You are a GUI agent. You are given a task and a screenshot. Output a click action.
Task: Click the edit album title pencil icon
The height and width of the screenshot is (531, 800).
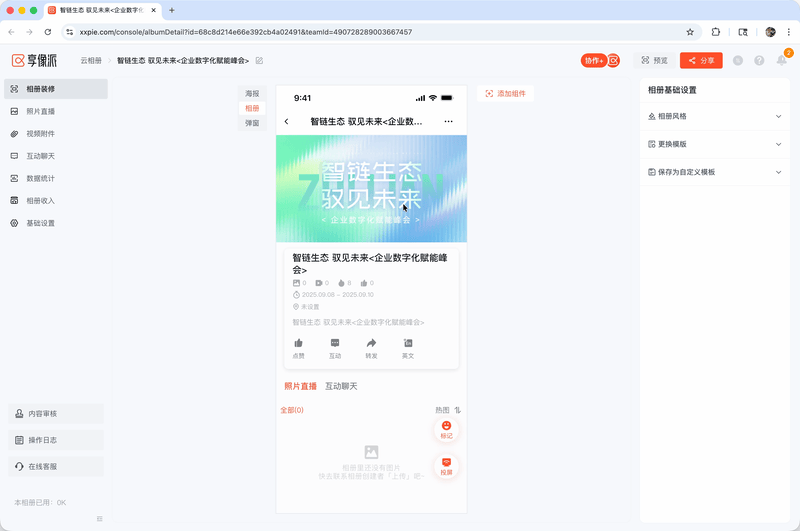coord(260,61)
